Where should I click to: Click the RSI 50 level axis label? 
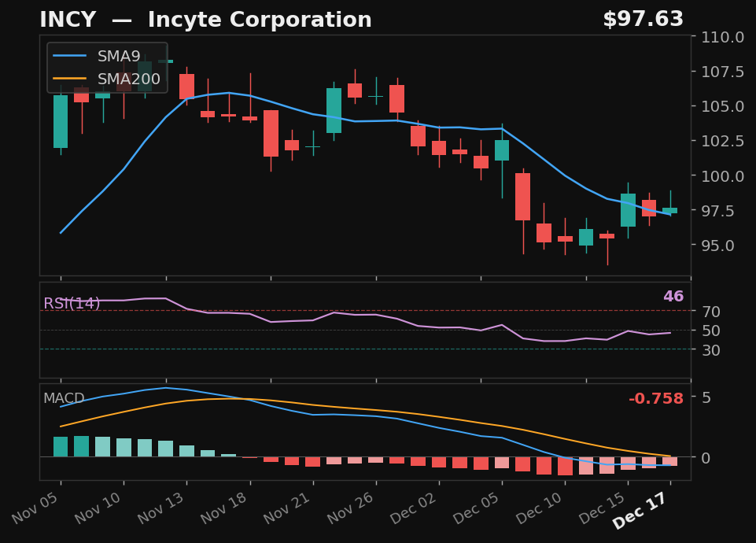point(711,331)
